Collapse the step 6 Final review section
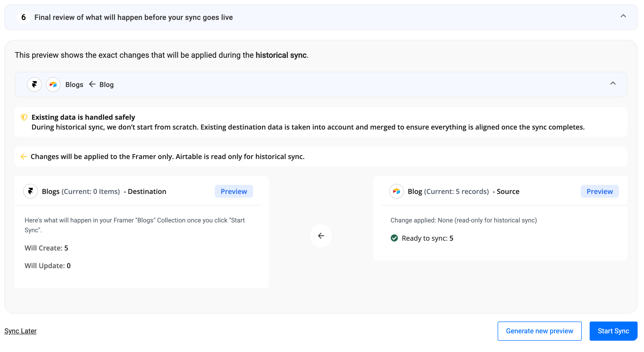Image resolution: width=644 pixels, height=352 pixels. tap(623, 16)
